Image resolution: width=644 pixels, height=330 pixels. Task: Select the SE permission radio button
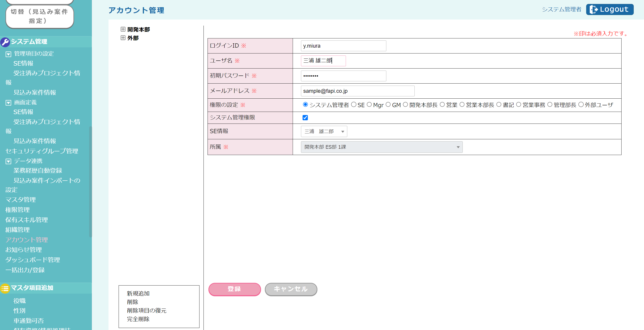354,104
